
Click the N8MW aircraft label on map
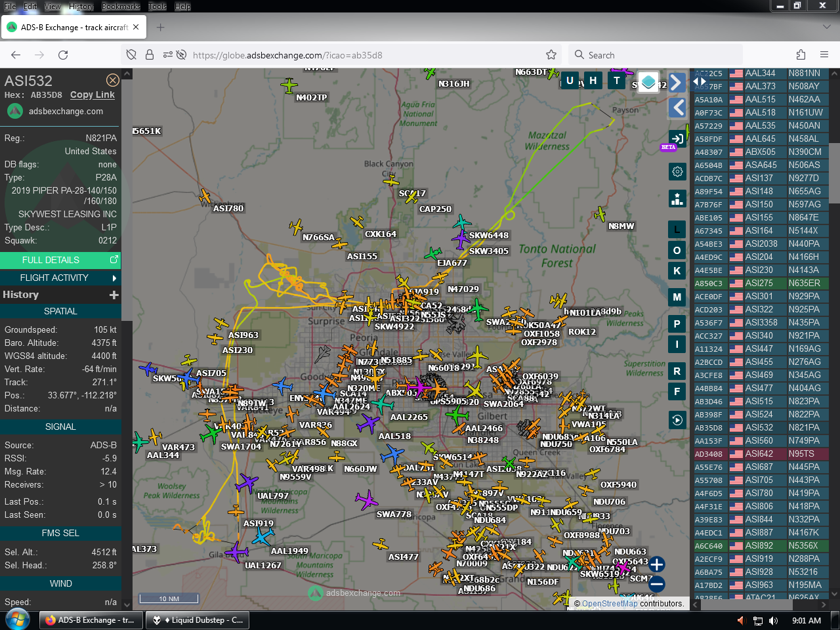click(621, 226)
